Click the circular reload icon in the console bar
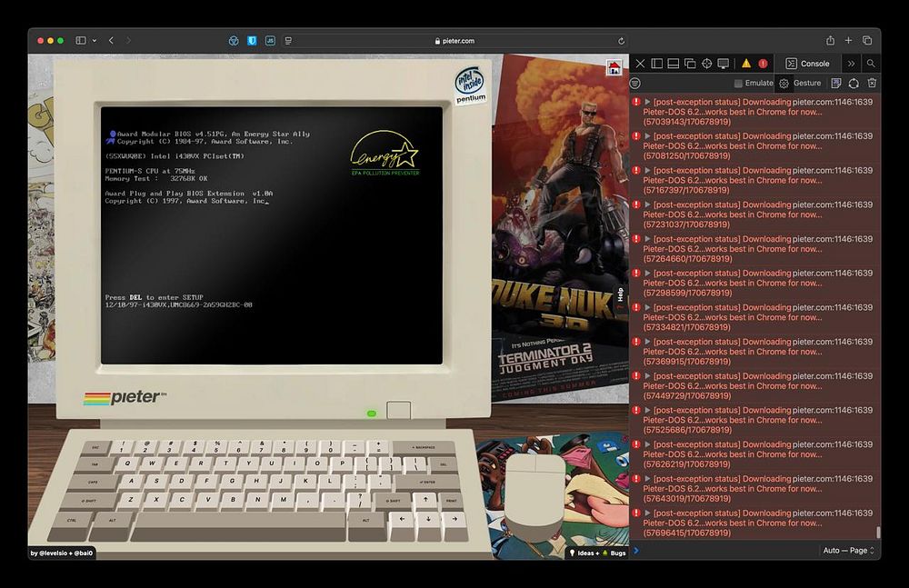This screenshot has width=909, height=588. pyautogui.click(x=854, y=84)
